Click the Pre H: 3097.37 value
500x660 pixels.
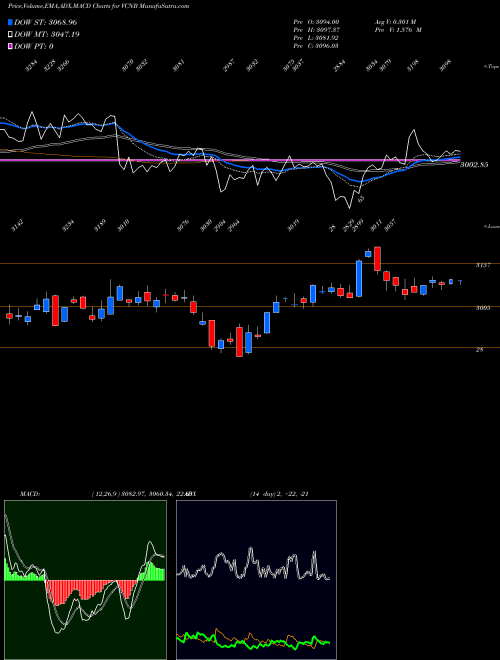pyautogui.click(x=317, y=30)
